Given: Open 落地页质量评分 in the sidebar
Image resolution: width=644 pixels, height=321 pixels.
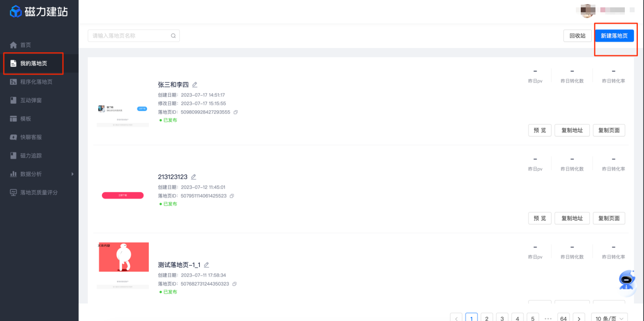Looking at the screenshot, I should pos(39,192).
